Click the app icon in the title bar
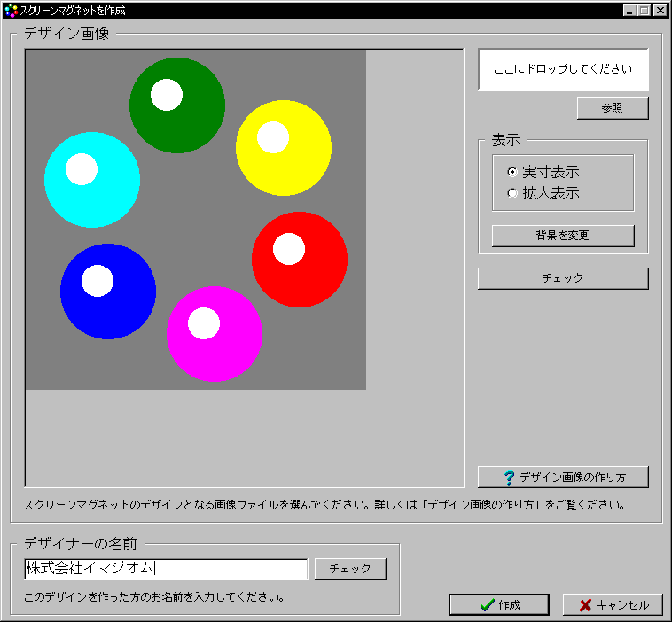The image size is (672, 622). [x=11, y=11]
